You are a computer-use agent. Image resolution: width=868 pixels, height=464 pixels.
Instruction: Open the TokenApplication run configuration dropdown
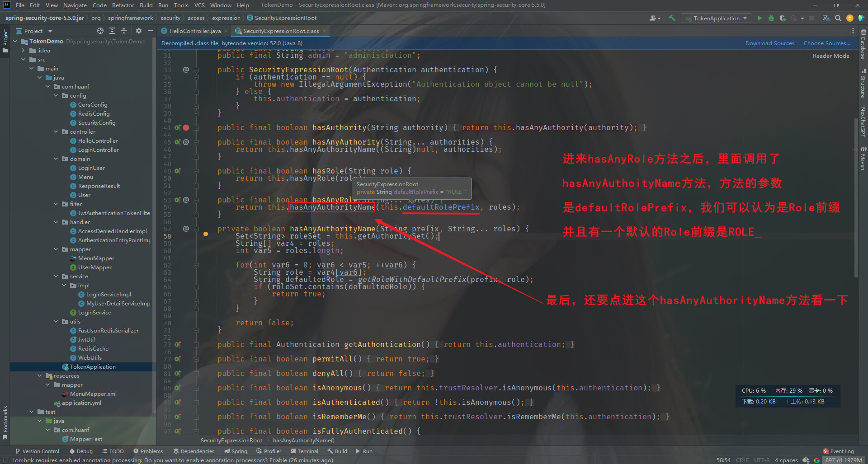coord(716,18)
